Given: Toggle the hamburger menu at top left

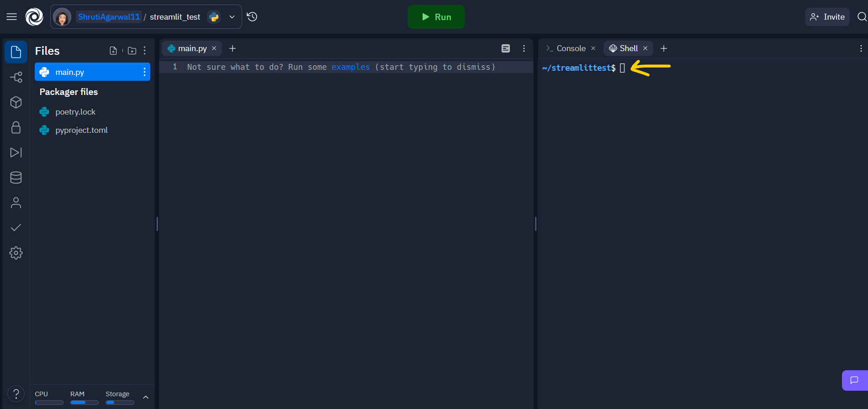Looking at the screenshot, I should [x=11, y=17].
